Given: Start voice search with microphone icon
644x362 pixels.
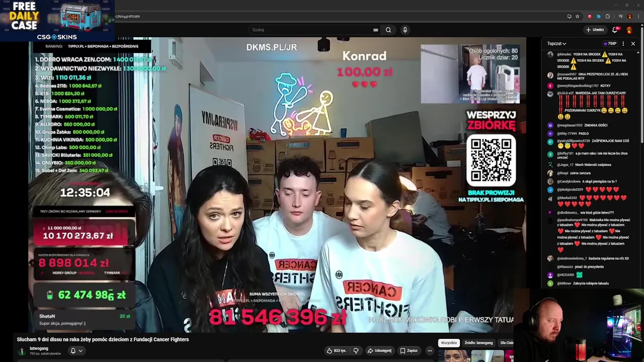Looking at the screenshot, I should tap(405, 30).
